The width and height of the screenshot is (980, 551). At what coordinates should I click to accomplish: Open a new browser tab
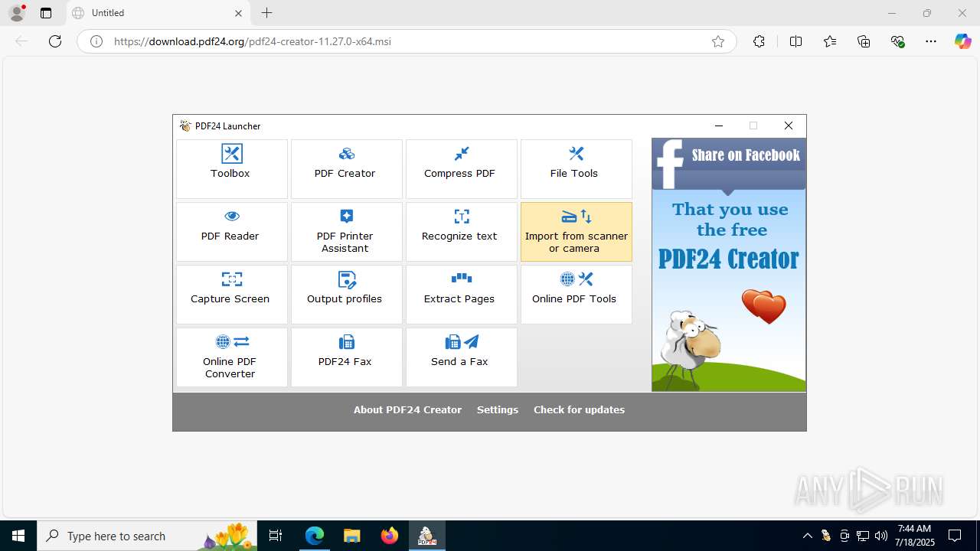coord(266,13)
